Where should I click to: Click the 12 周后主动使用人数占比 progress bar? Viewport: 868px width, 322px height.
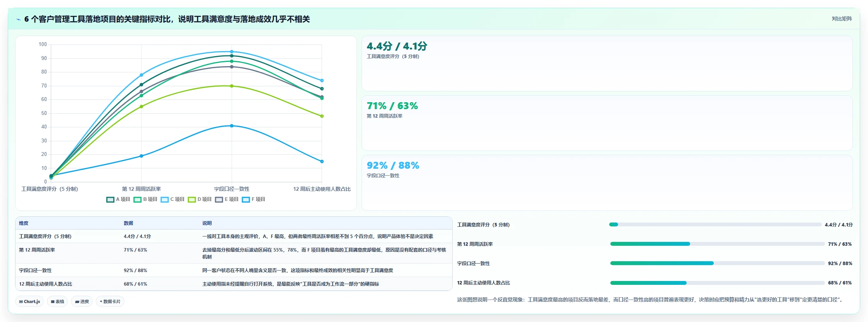(717, 283)
